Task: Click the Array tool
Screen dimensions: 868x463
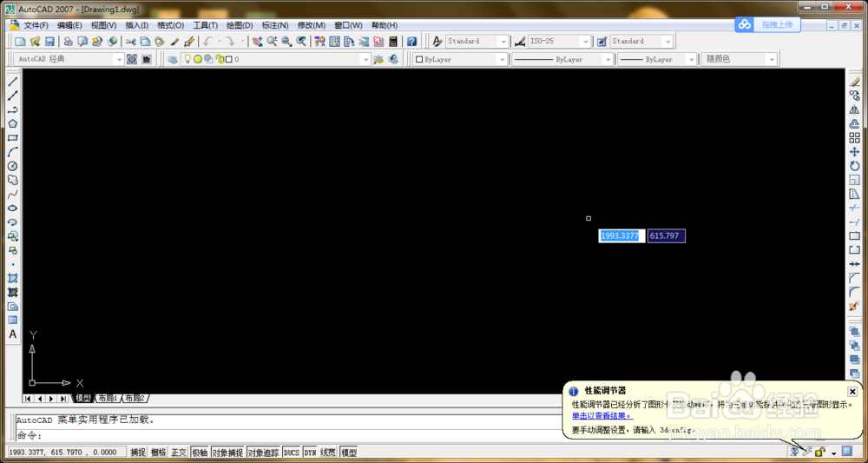Action: point(854,138)
